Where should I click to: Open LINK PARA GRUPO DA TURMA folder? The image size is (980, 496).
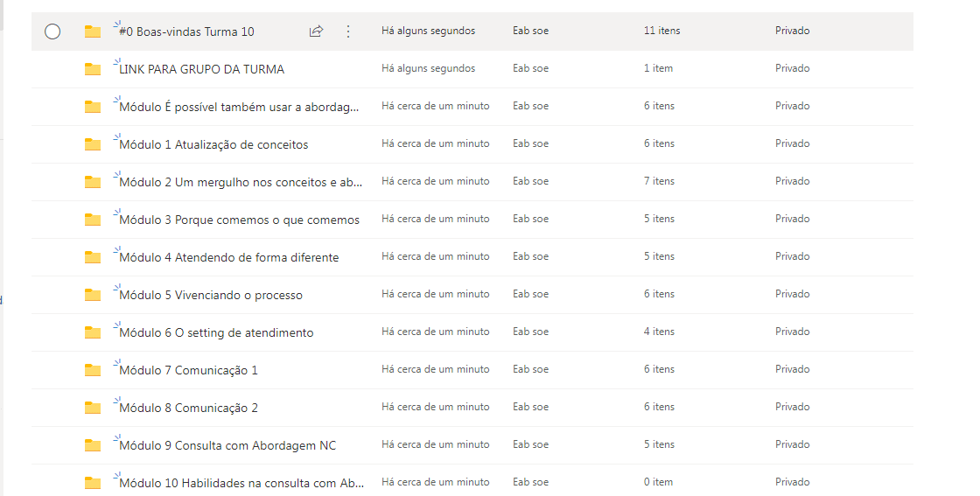[201, 69]
